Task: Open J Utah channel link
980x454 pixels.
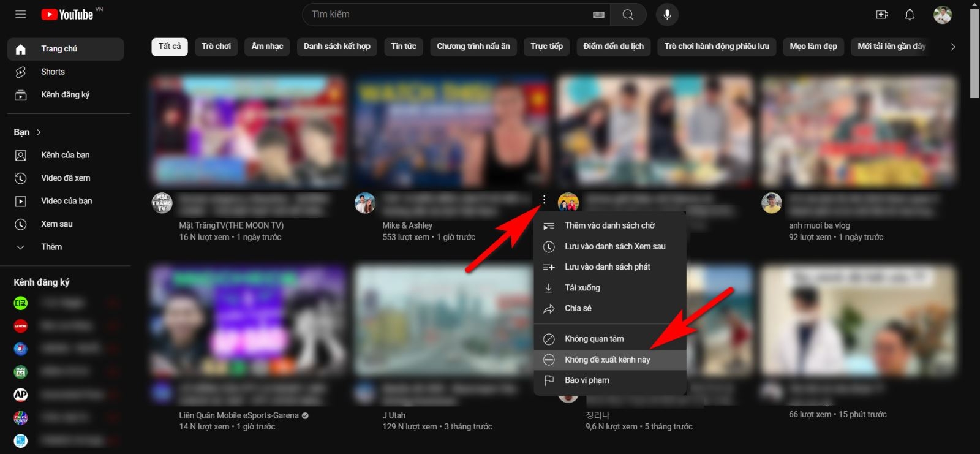Action: (394, 415)
